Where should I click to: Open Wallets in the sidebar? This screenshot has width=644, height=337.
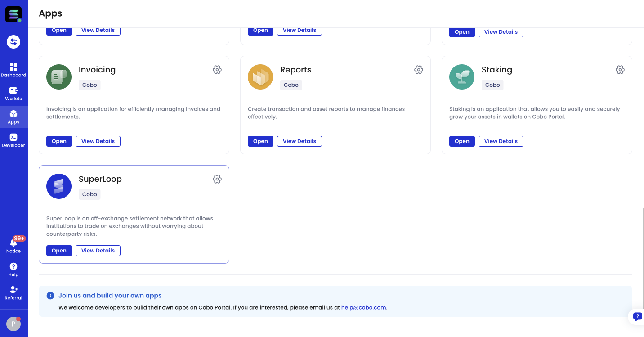pyautogui.click(x=13, y=94)
